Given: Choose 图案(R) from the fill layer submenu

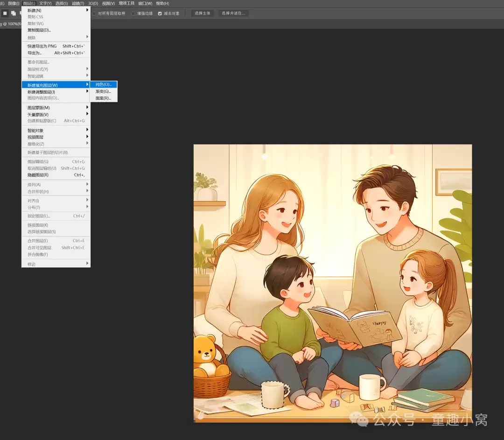Looking at the screenshot, I should 104,98.
